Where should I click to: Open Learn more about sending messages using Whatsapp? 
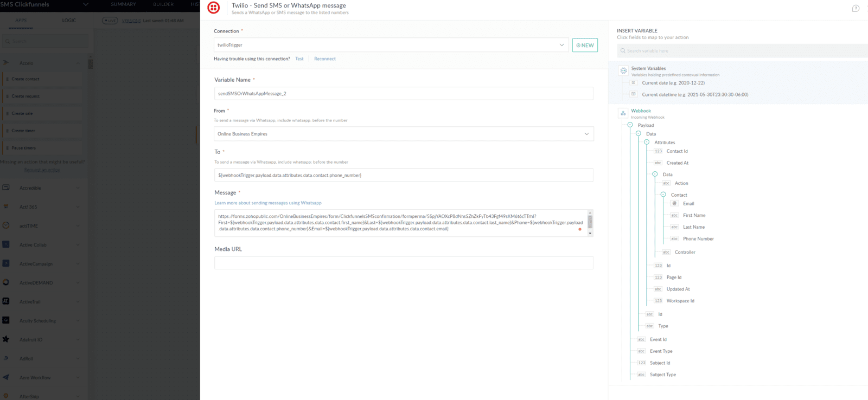(268, 203)
